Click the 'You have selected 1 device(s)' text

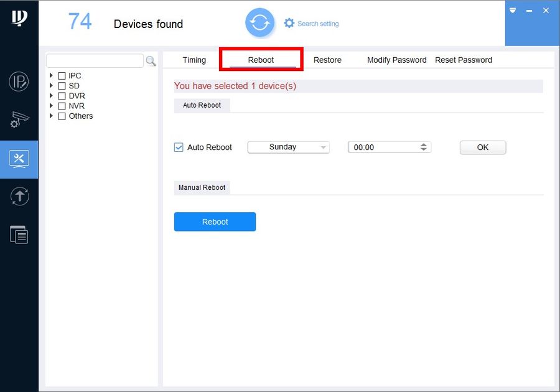(x=235, y=86)
